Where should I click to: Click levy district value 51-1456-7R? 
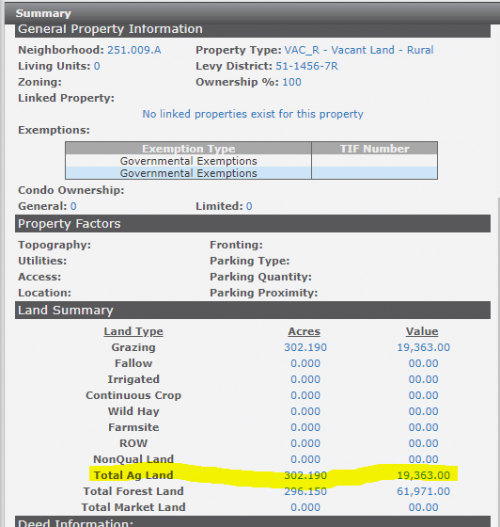[x=307, y=66]
